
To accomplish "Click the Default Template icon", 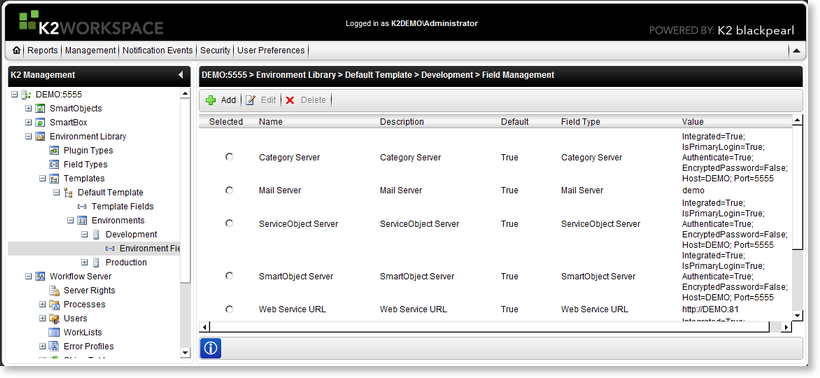I will (69, 192).
